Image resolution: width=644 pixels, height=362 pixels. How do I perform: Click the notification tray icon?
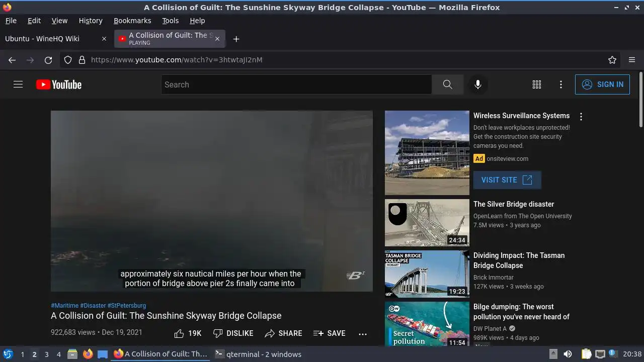click(x=613, y=354)
